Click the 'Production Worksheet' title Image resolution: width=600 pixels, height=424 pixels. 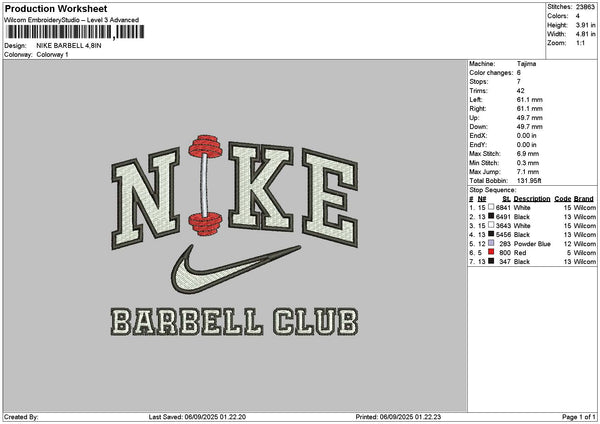click(56, 8)
